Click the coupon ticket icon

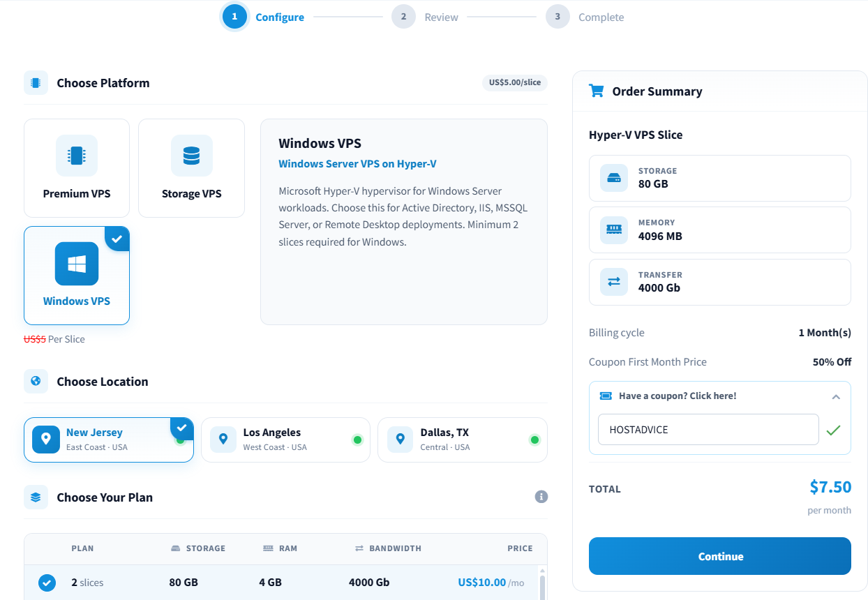pyautogui.click(x=606, y=396)
